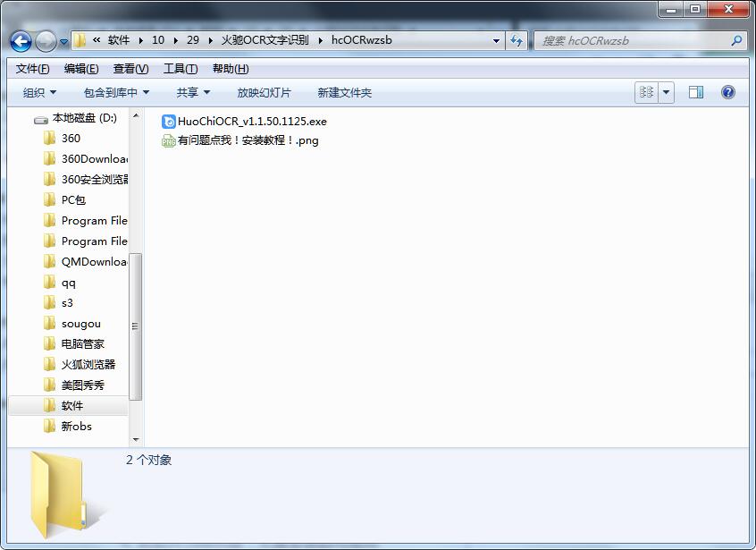
Task: Click the folder icon in address bar
Action: click(x=80, y=40)
